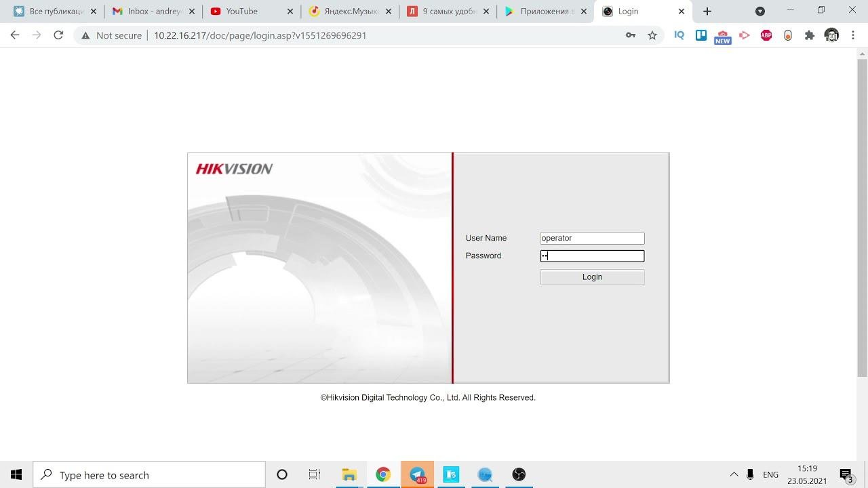Show hidden system tray icons
The height and width of the screenshot is (488, 868).
[x=734, y=474]
